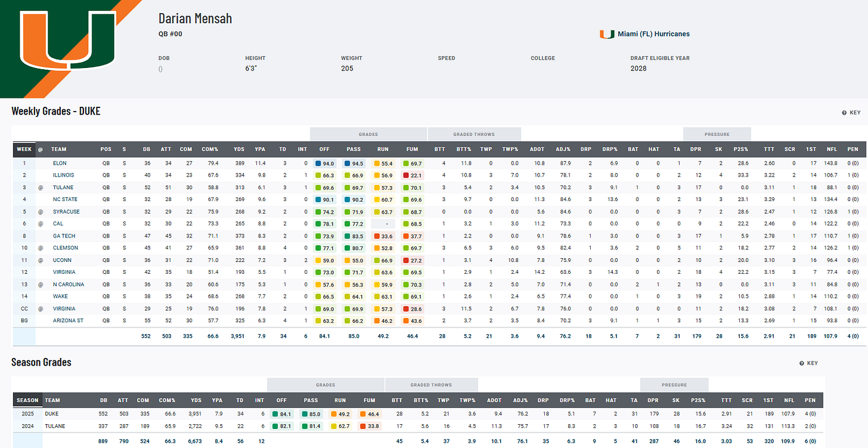Select the 83.5 pass grade for GA Tech
868x448 pixels.
pos(355,236)
